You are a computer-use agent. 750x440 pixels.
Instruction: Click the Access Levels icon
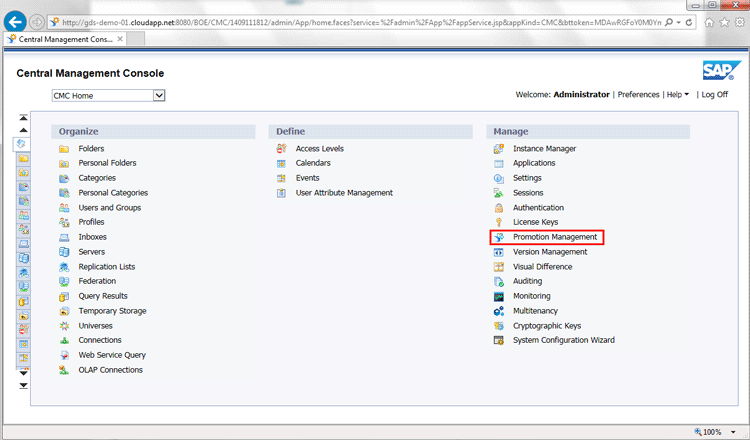click(x=282, y=149)
